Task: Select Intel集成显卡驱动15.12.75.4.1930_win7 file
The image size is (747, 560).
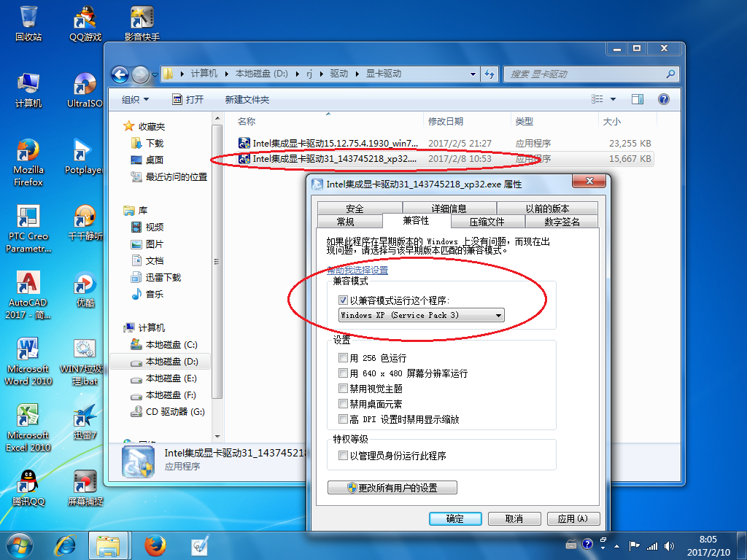Action: [328, 143]
